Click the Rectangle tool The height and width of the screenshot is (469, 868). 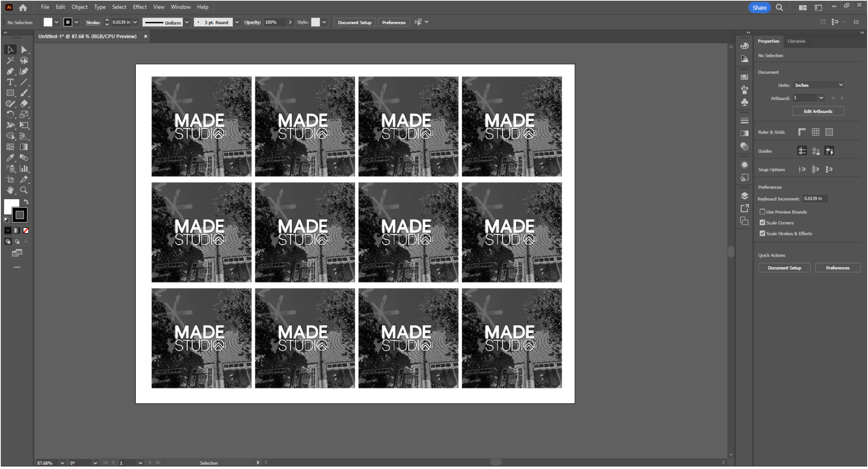click(10, 93)
